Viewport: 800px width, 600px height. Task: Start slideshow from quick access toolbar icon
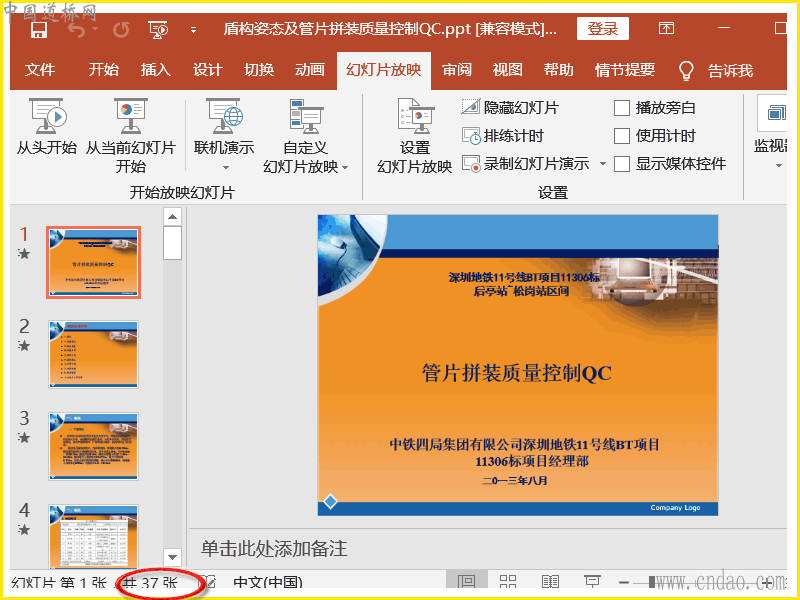coord(158,30)
